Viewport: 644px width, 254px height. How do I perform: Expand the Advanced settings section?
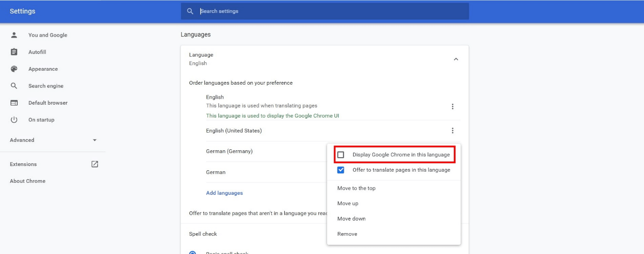click(94, 140)
